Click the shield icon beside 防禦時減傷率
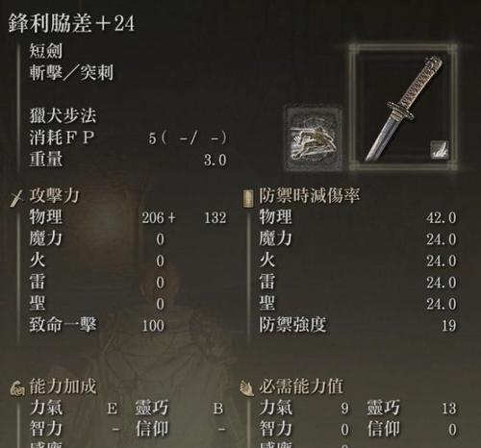The image size is (481, 448). [x=247, y=199]
